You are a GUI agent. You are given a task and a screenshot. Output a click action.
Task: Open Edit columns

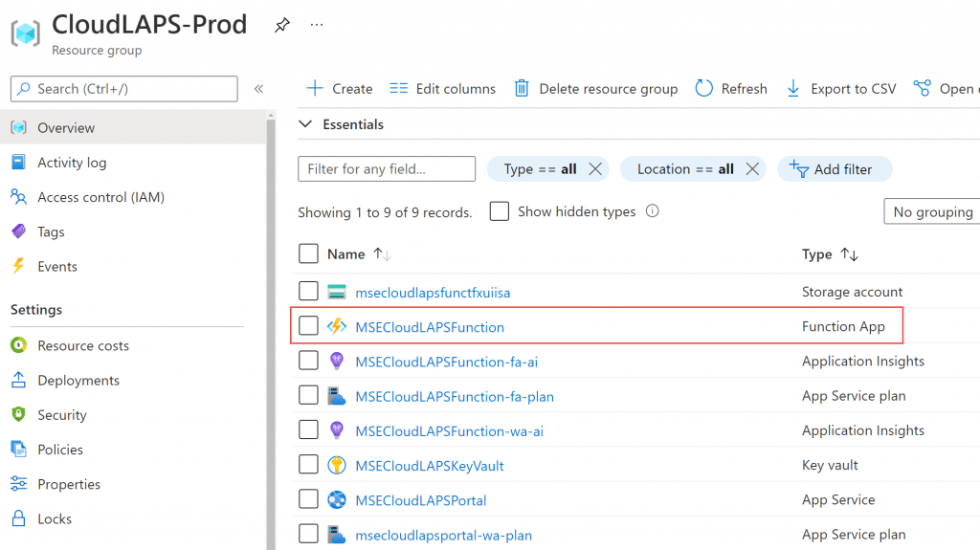pos(442,89)
